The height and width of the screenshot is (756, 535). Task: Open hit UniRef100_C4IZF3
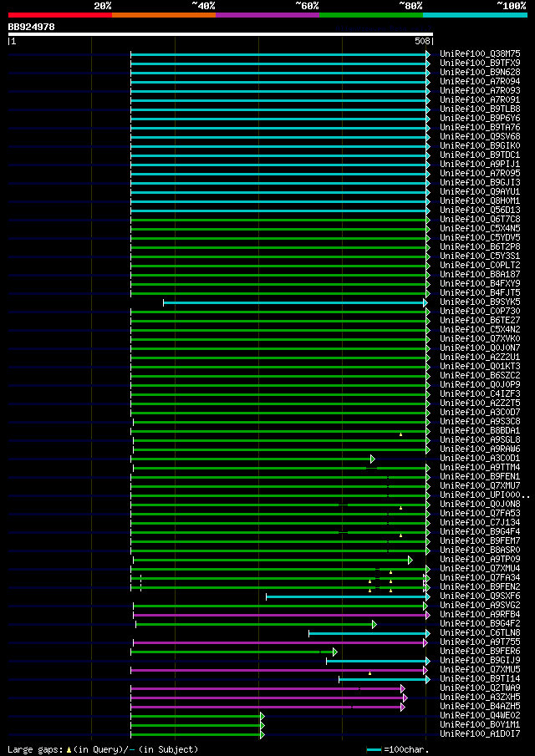pos(480,394)
